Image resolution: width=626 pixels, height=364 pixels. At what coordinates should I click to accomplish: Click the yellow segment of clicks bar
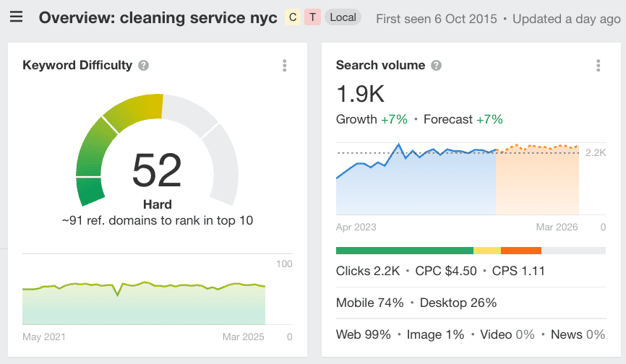(486, 251)
